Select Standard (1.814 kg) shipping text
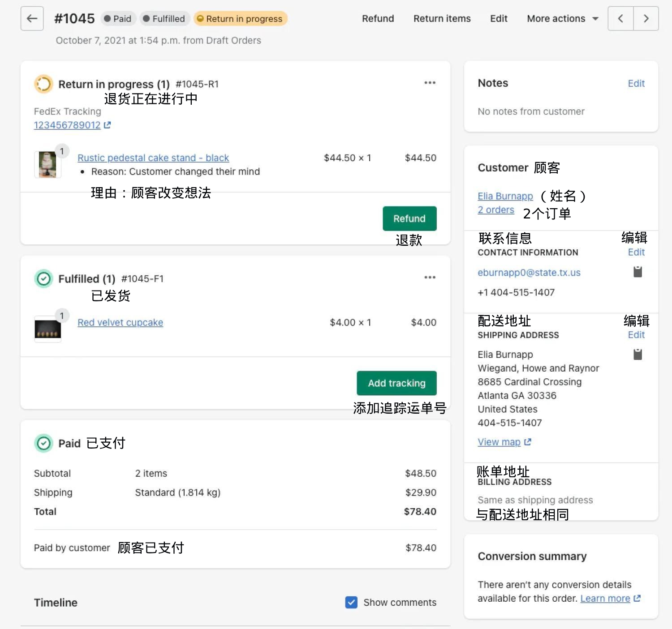Image resolution: width=672 pixels, height=629 pixels. tap(178, 492)
